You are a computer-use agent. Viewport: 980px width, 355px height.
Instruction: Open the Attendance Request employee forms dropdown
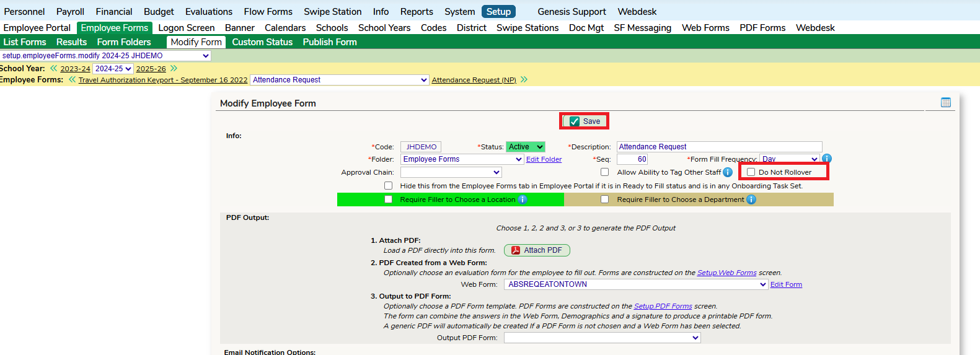340,80
